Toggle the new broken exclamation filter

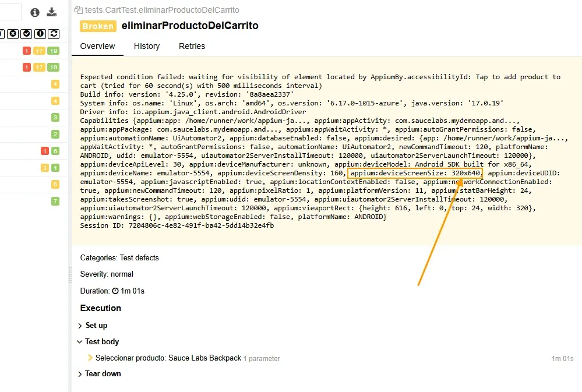click(x=40, y=34)
